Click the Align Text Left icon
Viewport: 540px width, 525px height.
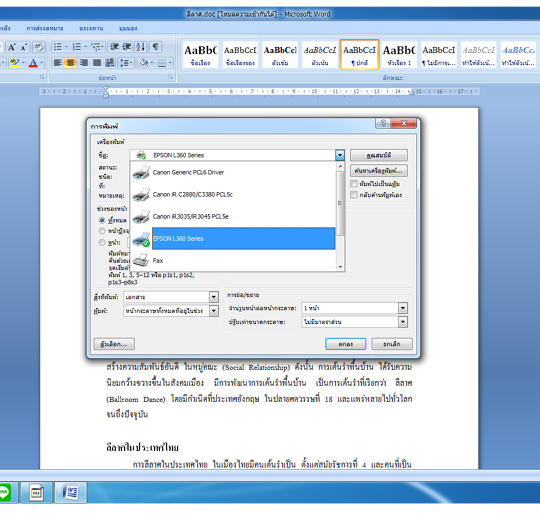point(58,63)
